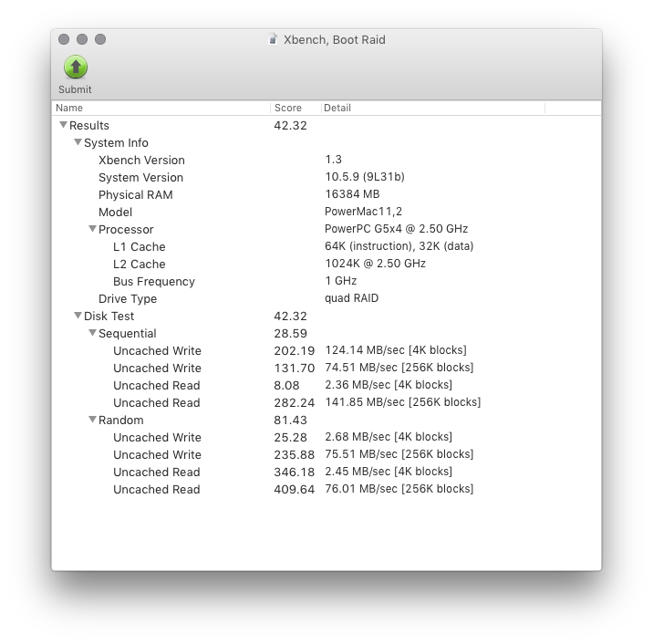The height and width of the screenshot is (644, 653).
Task: Select the Drive Type row
Action: [326, 298]
